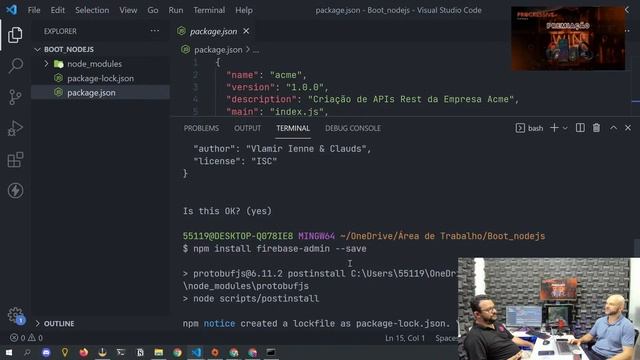
Task: Open Explorer more actions ellipsis
Action: click(155, 31)
